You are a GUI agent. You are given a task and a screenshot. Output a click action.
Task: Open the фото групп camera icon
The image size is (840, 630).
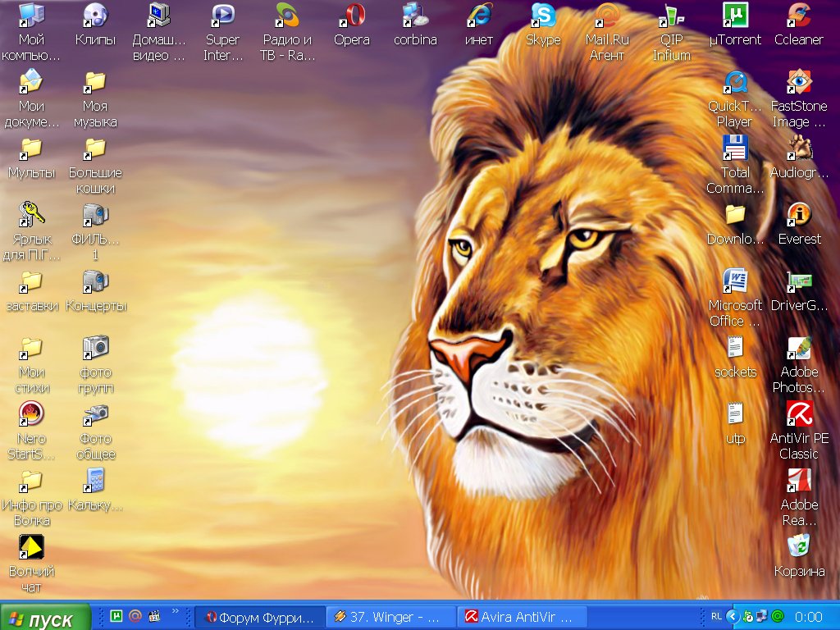95,347
